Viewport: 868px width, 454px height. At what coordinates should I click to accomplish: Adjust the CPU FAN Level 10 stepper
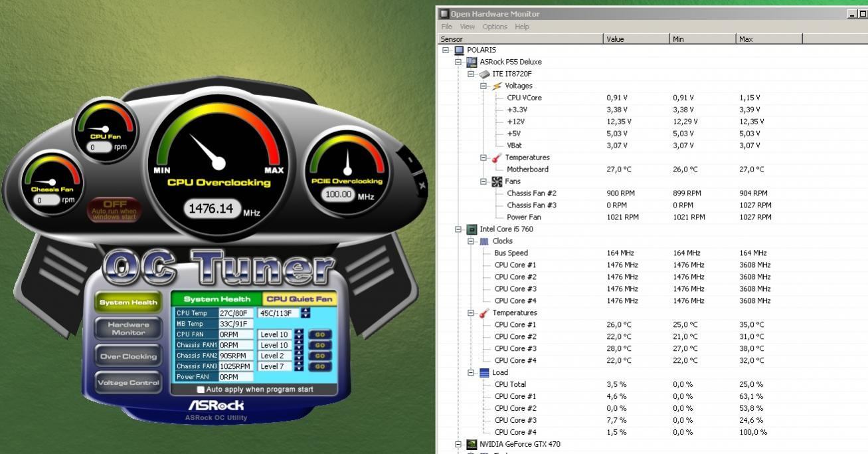coord(300,334)
